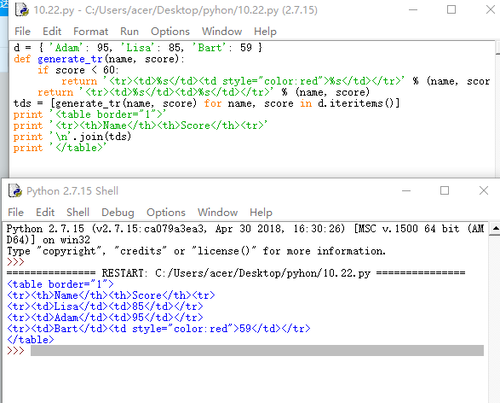500x403 pixels.
Task: Click the 'Type "copyright"' info line in Shell
Action: click(x=196, y=251)
